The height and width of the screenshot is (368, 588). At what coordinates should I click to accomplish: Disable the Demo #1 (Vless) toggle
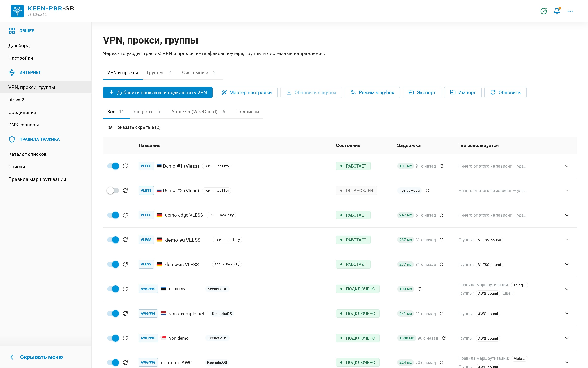point(113,166)
